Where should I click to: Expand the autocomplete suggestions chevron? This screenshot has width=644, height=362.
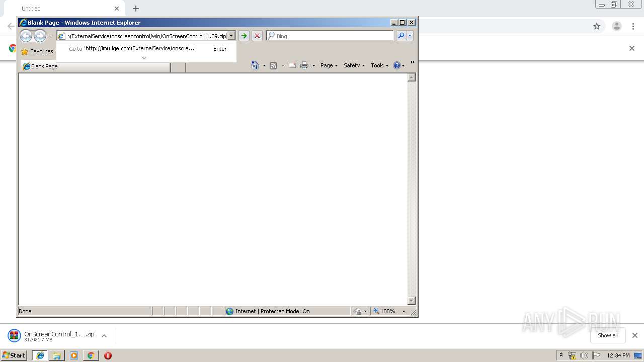(x=144, y=58)
